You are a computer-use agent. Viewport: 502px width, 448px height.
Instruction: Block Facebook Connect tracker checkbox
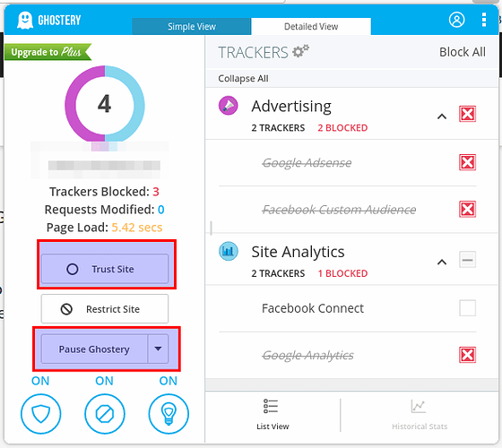467,308
